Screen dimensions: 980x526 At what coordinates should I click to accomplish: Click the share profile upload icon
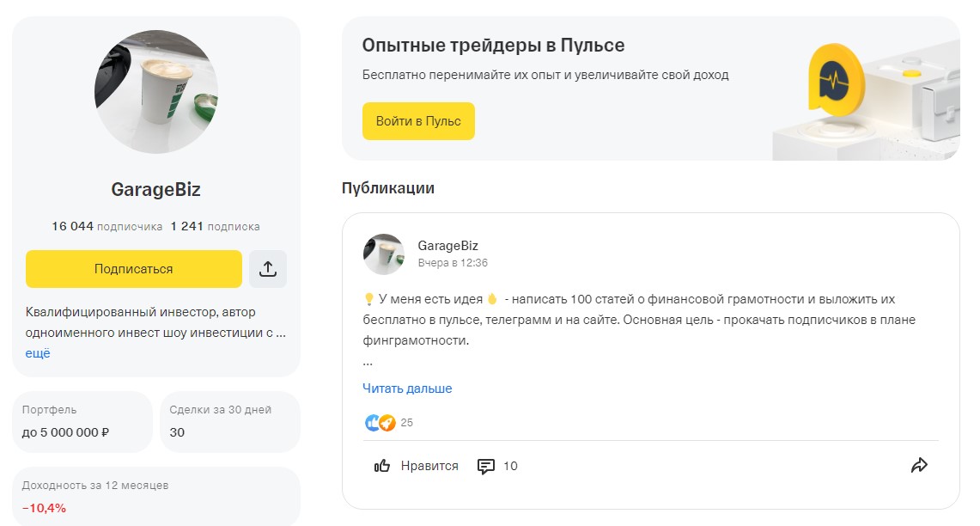tap(268, 269)
